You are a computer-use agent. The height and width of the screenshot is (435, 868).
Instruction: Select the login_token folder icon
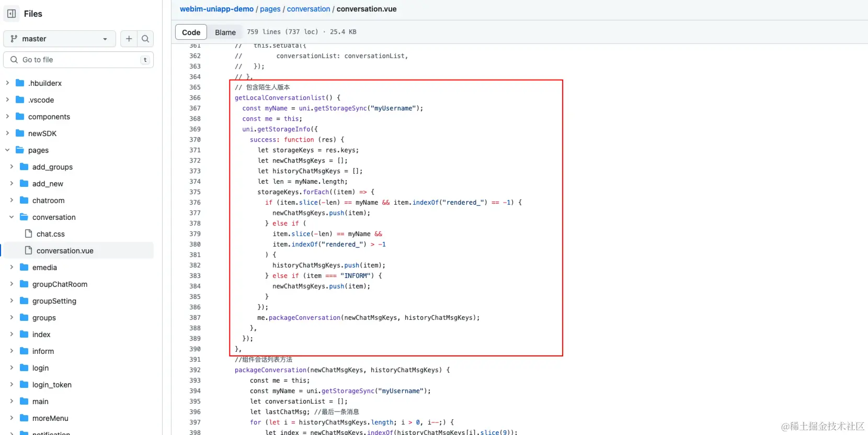point(24,384)
